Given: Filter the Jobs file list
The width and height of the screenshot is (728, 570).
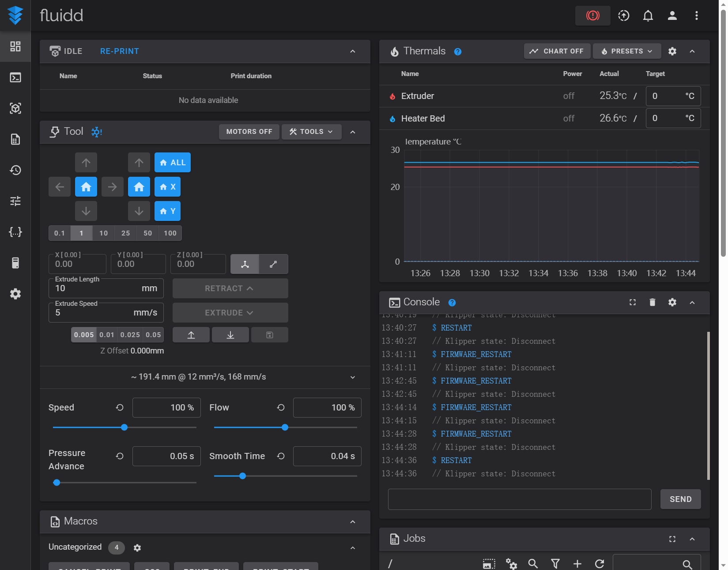Looking at the screenshot, I should pos(555,564).
